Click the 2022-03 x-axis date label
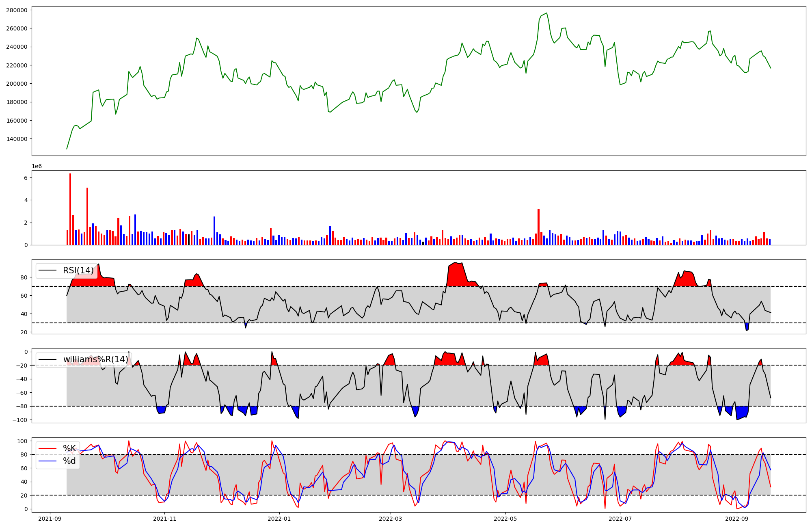 point(391,519)
